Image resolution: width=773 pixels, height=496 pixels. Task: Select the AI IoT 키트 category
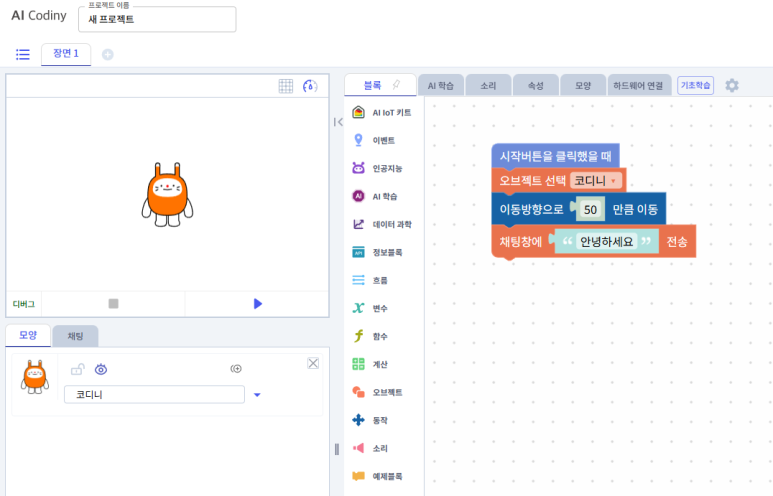382,112
